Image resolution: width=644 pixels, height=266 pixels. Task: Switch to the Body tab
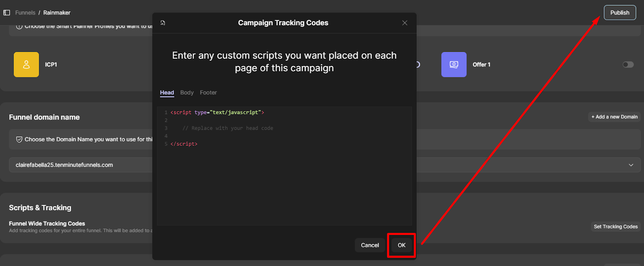(x=187, y=93)
